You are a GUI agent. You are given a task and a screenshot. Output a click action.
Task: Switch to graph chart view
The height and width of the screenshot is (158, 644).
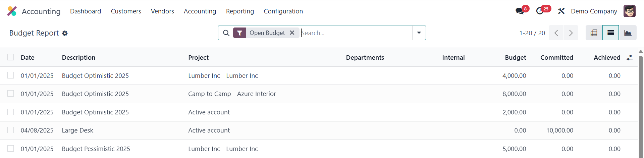(x=628, y=33)
